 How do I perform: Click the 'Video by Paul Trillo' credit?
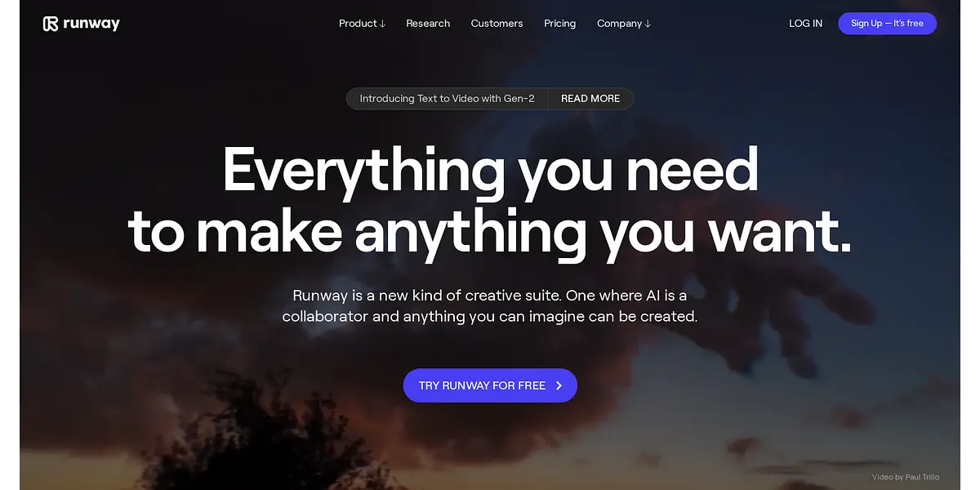(906, 477)
